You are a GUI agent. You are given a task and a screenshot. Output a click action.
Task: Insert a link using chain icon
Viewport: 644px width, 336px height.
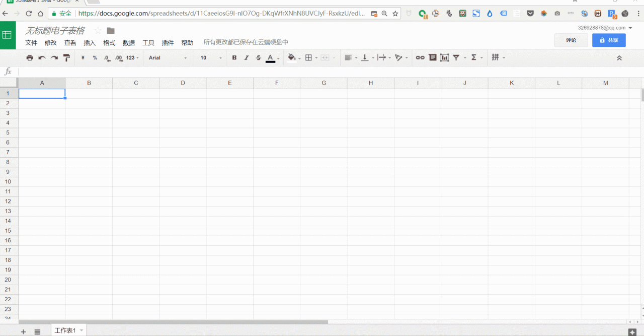[x=420, y=58]
